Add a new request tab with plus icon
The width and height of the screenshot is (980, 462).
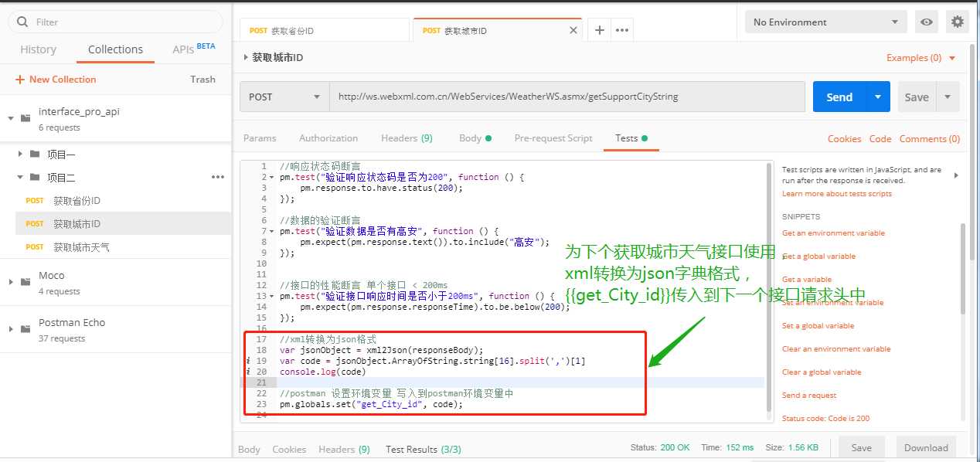point(599,30)
